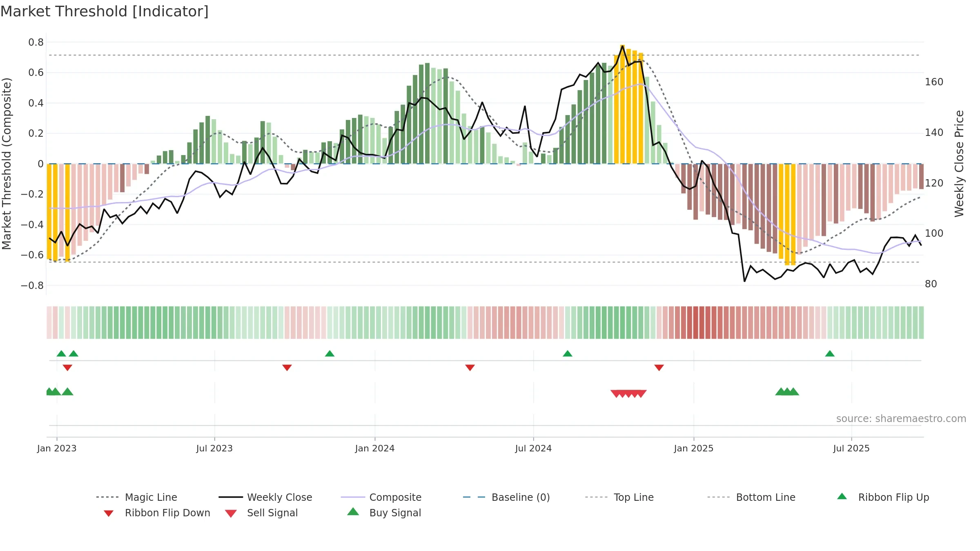Click the Ribbon Flip Up marker near November 2023
The image size is (980, 551).
[x=330, y=353]
